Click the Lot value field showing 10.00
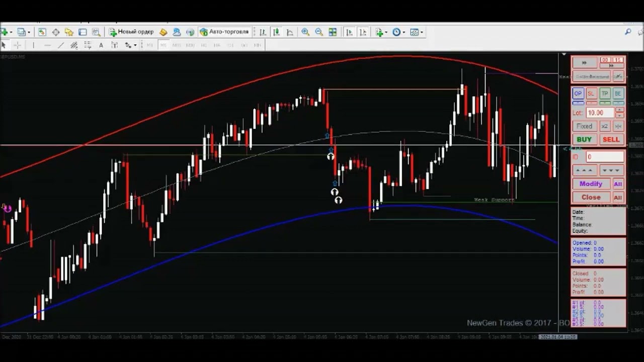The width and height of the screenshot is (644, 362). 600,113
